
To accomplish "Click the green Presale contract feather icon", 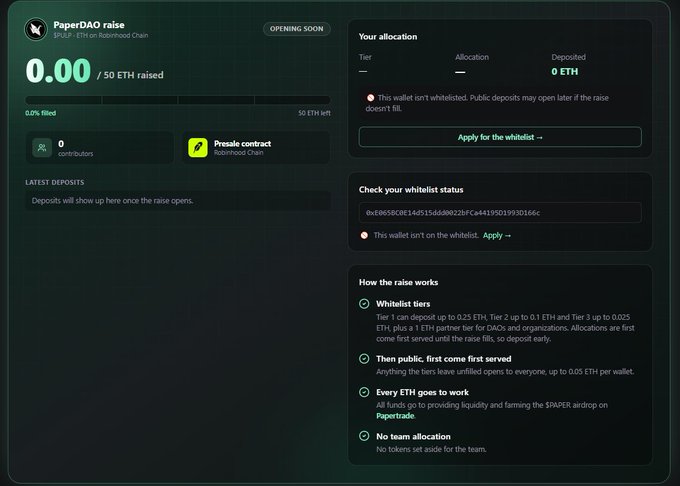I will coord(198,147).
